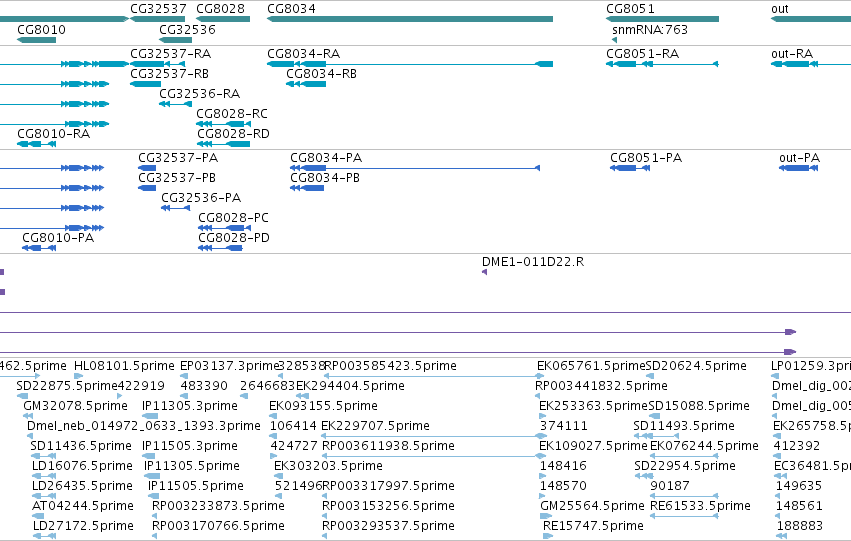Image resolution: width=851 pixels, height=541 pixels.
Task: Select the CG8034 gene bar
Action: tap(410, 19)
